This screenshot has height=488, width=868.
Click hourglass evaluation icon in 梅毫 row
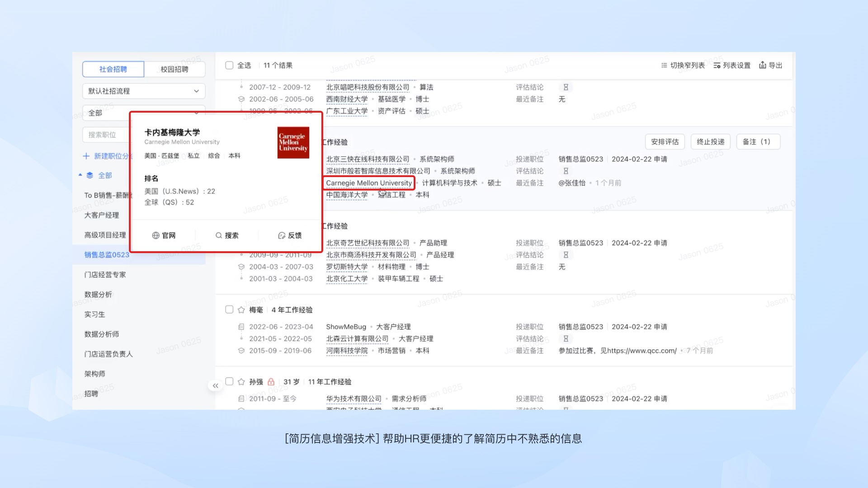(x=566, y=338)
